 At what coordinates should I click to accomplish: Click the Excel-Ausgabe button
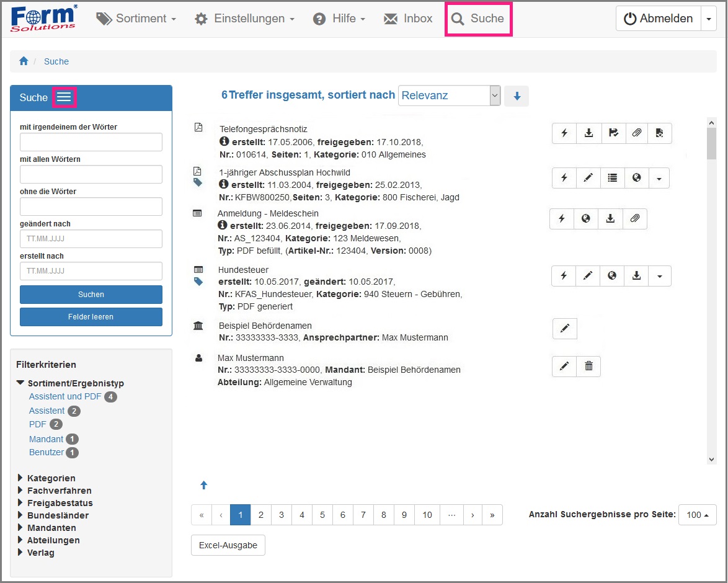point(228,545)
